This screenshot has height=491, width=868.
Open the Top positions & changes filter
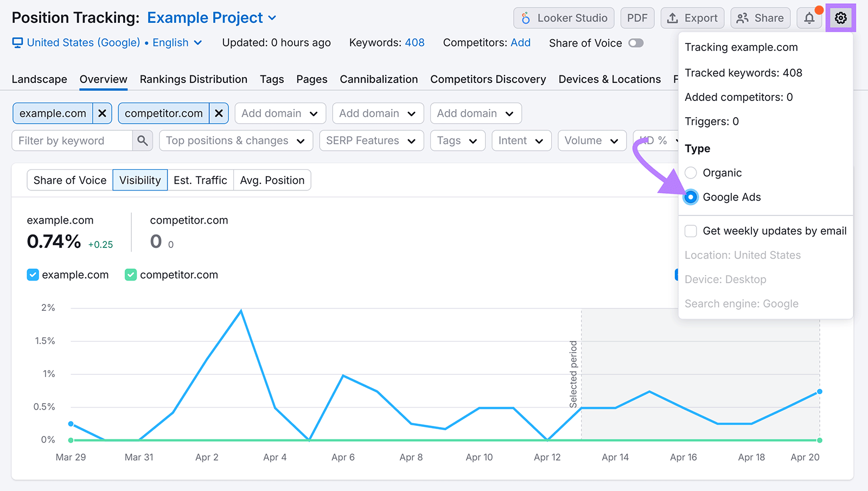236,141
